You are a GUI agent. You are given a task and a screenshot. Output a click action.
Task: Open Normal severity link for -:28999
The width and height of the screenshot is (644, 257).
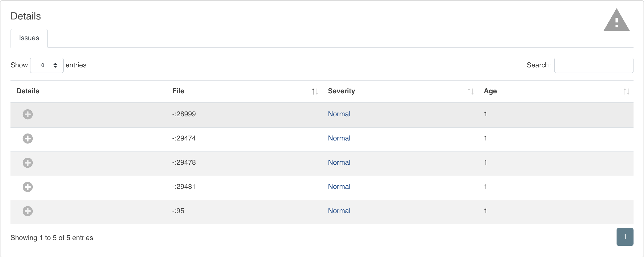[x=339, y=114]
